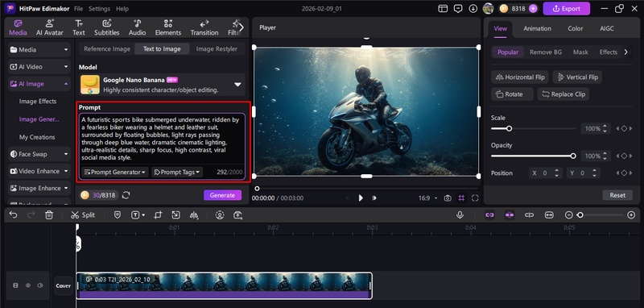Open the File menu

[78, 9]
